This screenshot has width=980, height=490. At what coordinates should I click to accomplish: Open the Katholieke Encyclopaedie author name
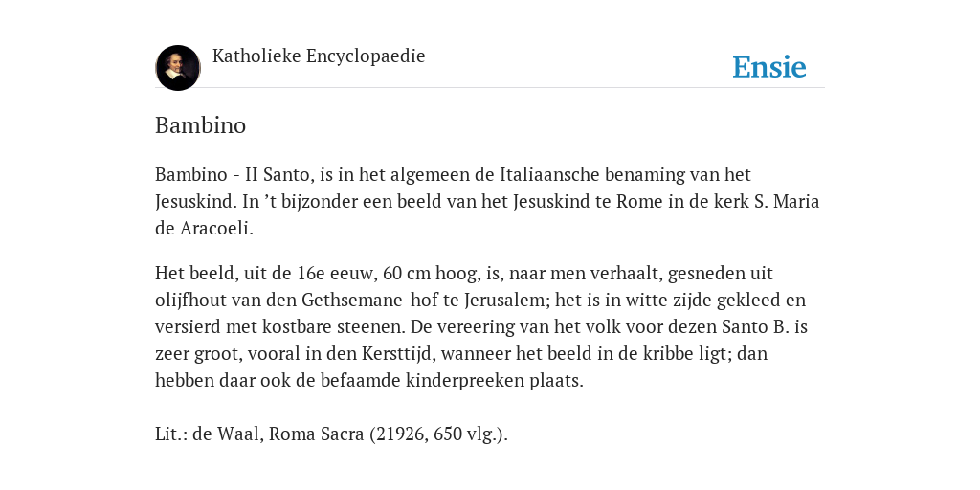319,56
